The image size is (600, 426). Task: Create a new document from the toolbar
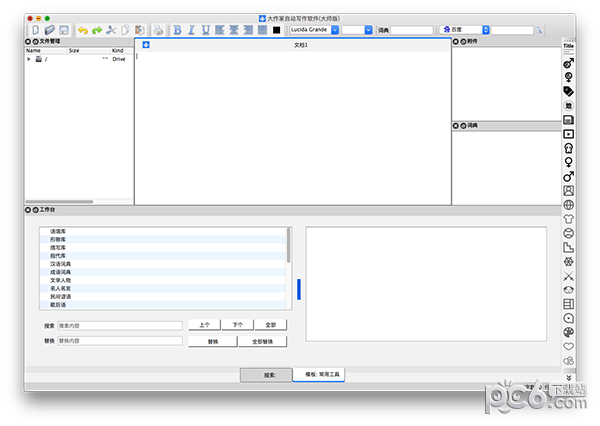point(36,30)
